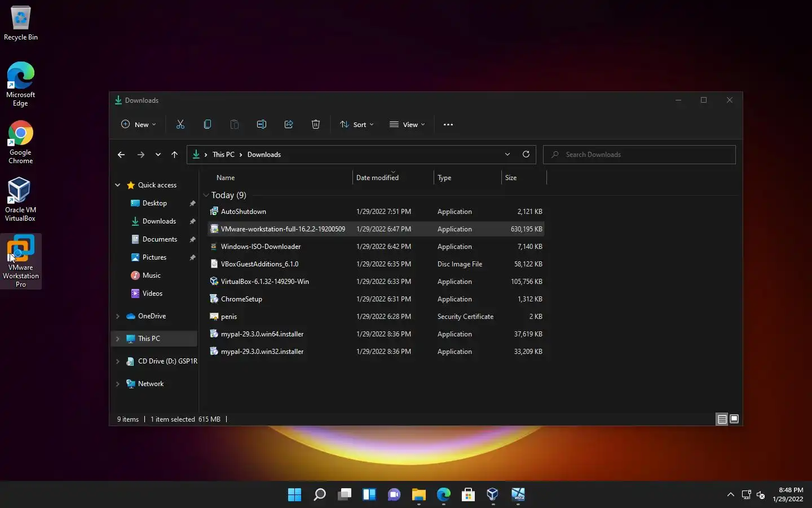The height and width of the screenshot is (508, 812).
Task: Select the AutoShutdown file
Action: click(x=376, y=212)
